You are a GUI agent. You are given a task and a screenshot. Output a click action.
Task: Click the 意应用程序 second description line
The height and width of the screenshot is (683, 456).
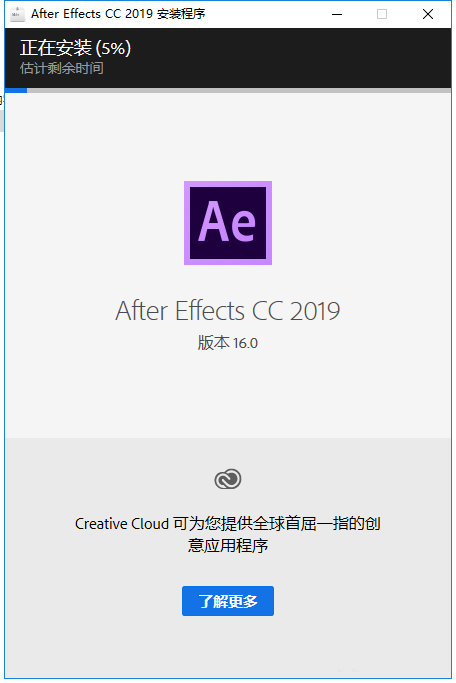tap(228, 545)
